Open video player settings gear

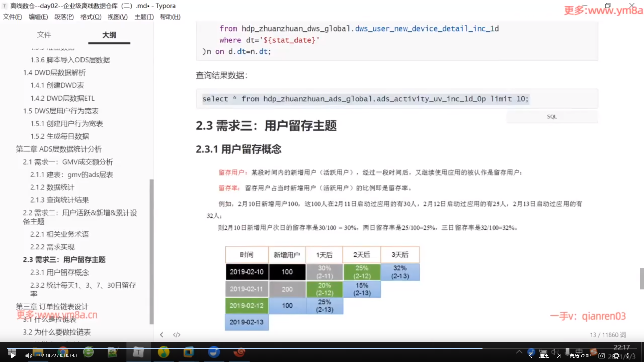(x=616, y=356)
